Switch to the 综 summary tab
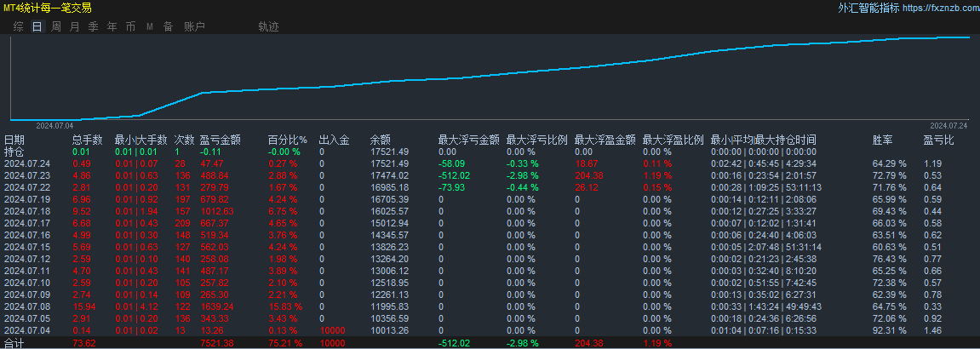Screen dimensions: 980x349 19,27
